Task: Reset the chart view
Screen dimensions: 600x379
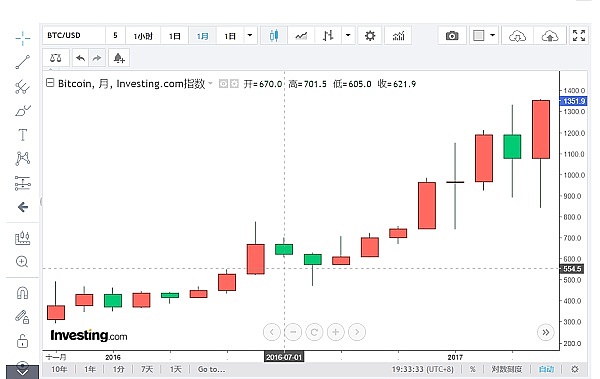Action: pos(314,332)
